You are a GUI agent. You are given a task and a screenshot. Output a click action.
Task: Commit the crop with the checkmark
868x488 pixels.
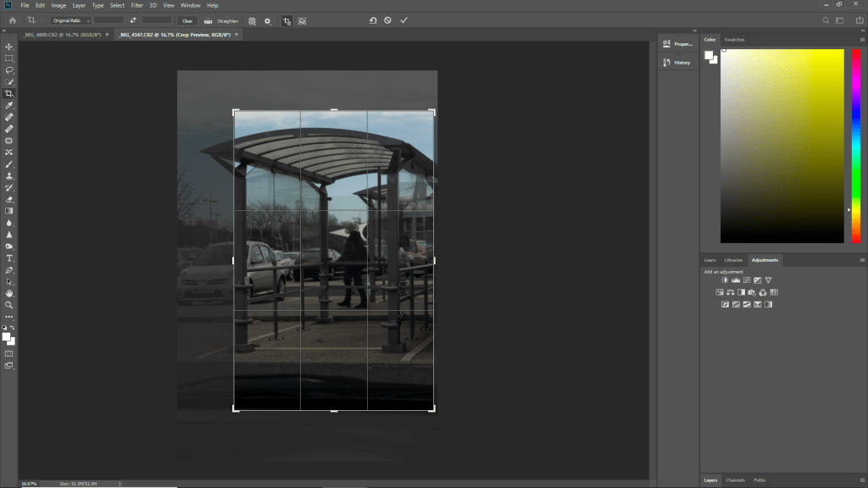[x=403, y=20]
